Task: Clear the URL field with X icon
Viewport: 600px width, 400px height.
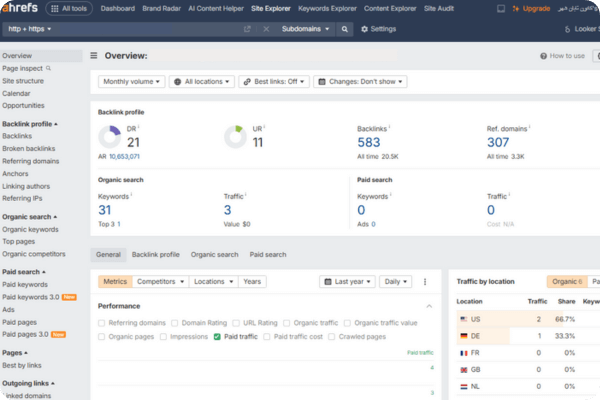Action: (x=266, y=29)
